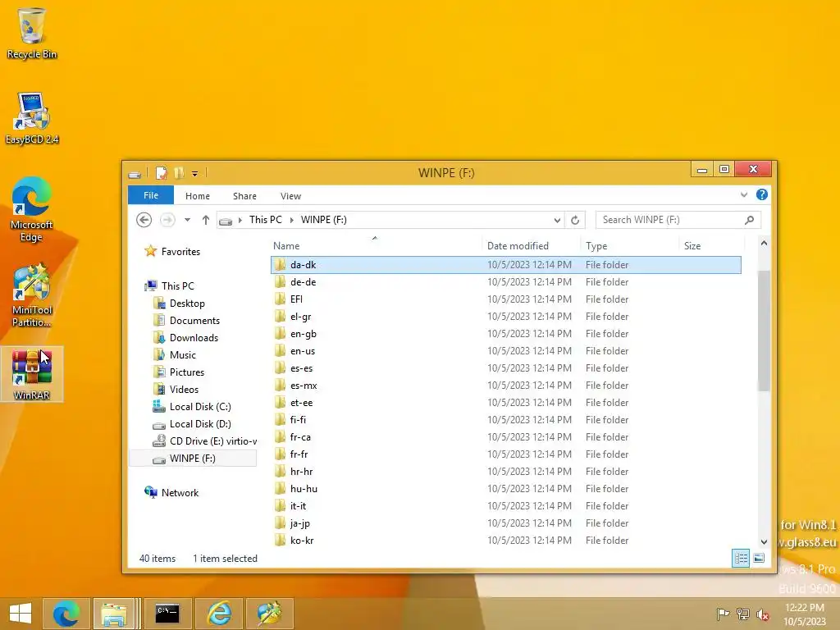The width and height of the screenshot is (840, 630).
Task: Open Command Prompt from the taskbar
Action: [167, 614]
